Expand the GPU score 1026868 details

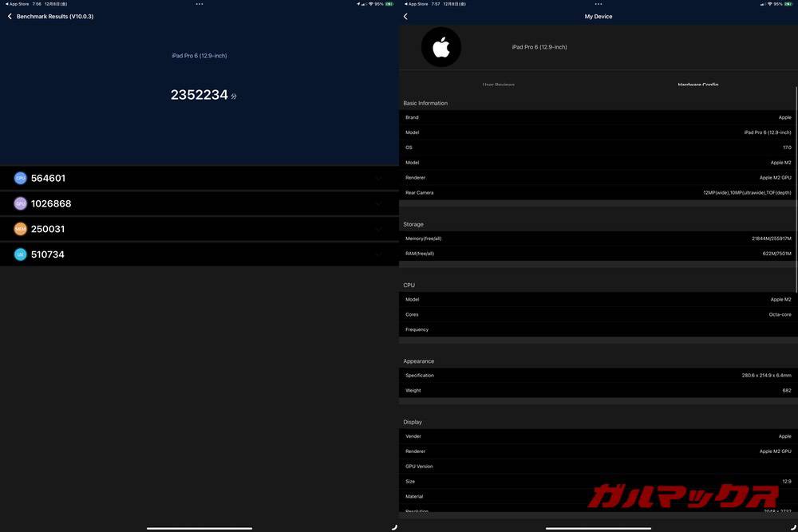(381, 203)
